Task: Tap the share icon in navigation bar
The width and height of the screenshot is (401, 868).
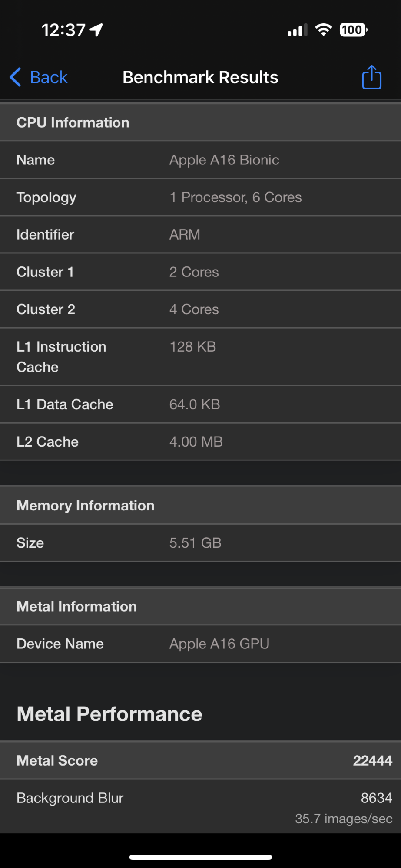Action: coord(371,77)
